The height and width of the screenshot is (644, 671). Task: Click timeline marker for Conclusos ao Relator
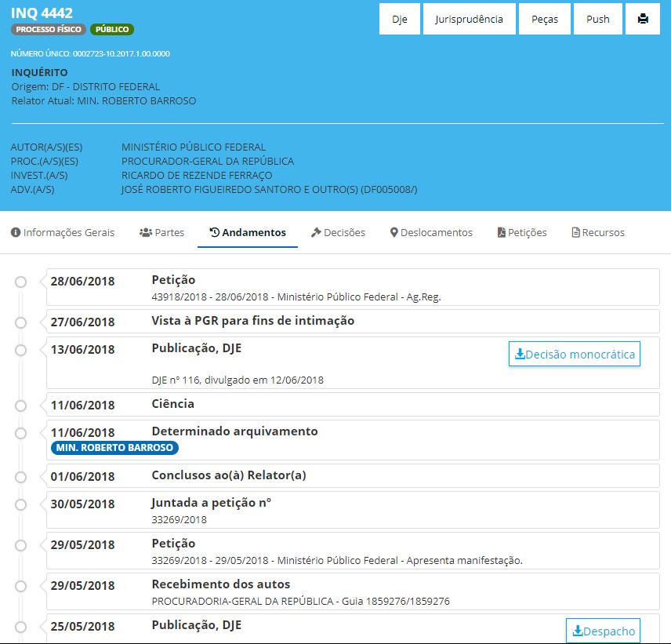pos(20,477)
